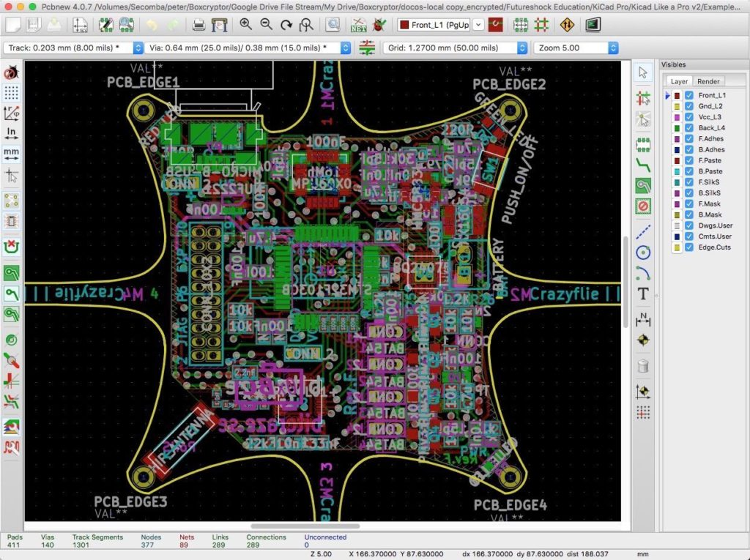Screen dimensions: 750x560
Task: Click the highlight net NET toolbar icon
Action: 360,23
